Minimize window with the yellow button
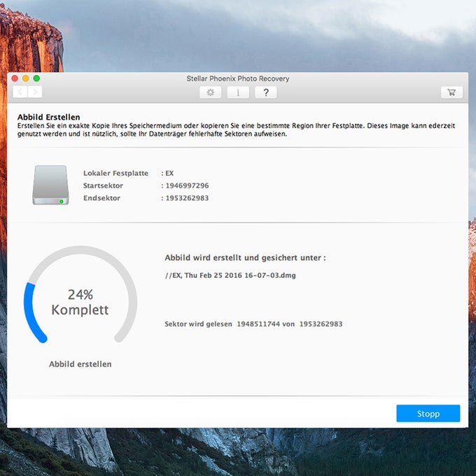 [26, 78]
